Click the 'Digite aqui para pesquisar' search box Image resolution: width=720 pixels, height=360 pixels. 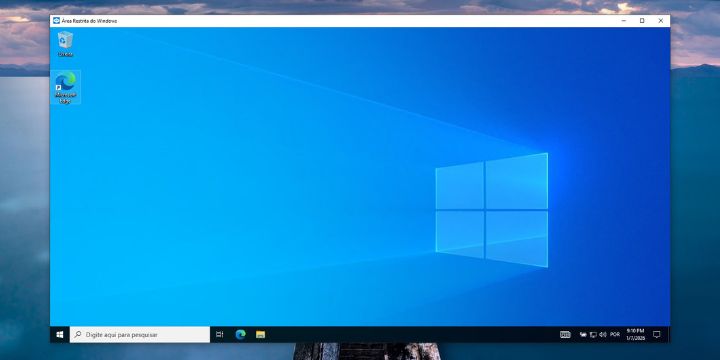pyautogui.click(x=140, y=335)
